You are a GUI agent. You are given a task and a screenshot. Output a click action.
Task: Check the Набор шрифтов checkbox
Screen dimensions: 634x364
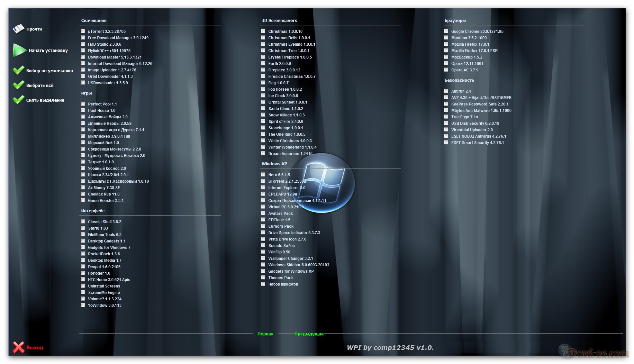263,284
